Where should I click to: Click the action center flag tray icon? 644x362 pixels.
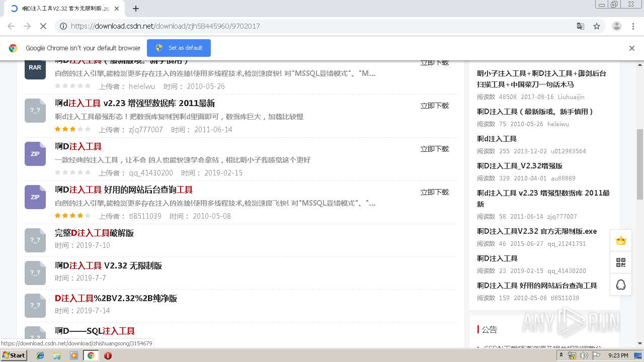(x=596, y=355)
